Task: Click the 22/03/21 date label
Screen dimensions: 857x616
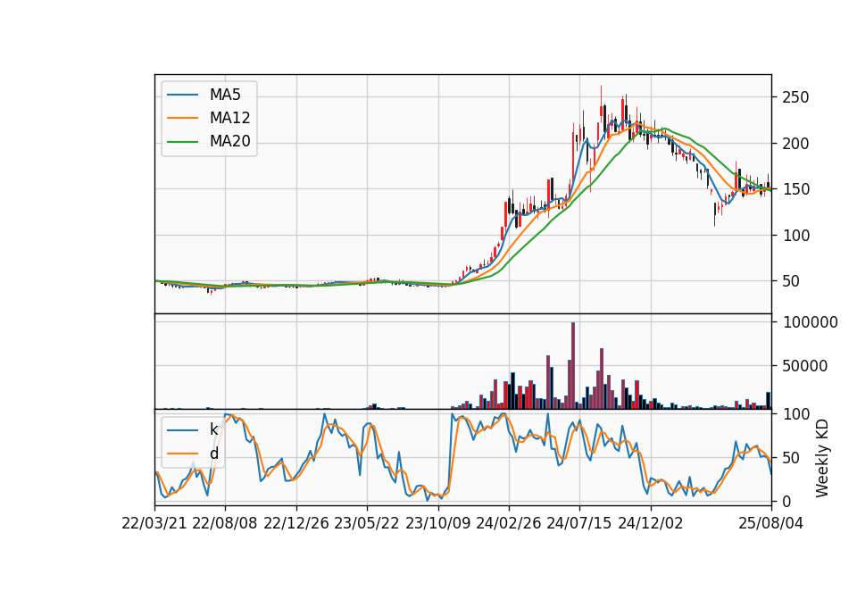Action: click(x=154, y=524)
